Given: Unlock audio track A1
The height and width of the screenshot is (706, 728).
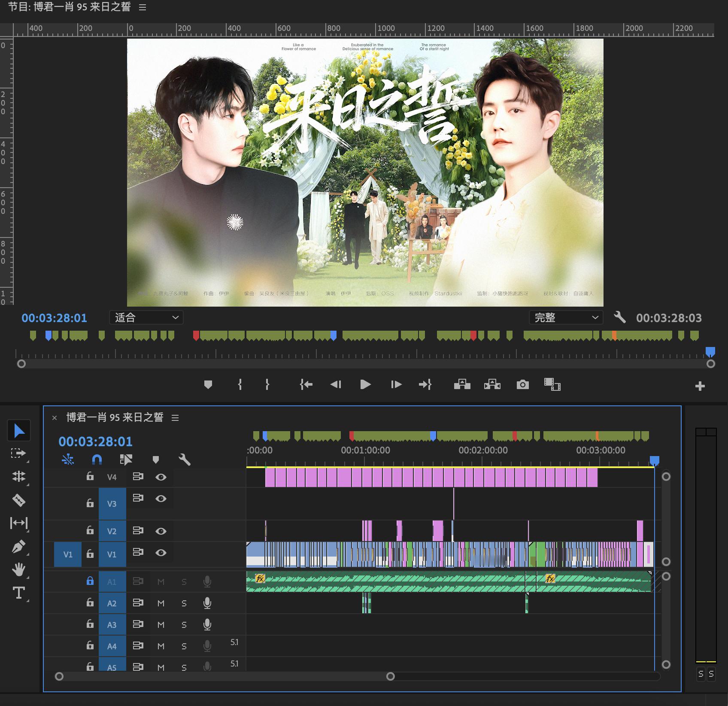Looking at the screenshot, I should [90, 581].
